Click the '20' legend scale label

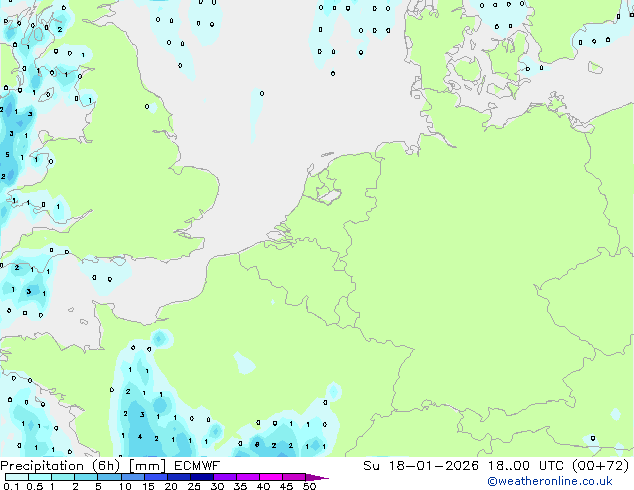[171, 486]
